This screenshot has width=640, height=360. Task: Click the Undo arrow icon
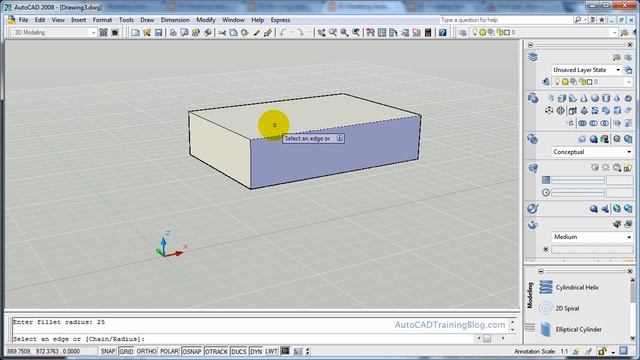tap(283, 33)
